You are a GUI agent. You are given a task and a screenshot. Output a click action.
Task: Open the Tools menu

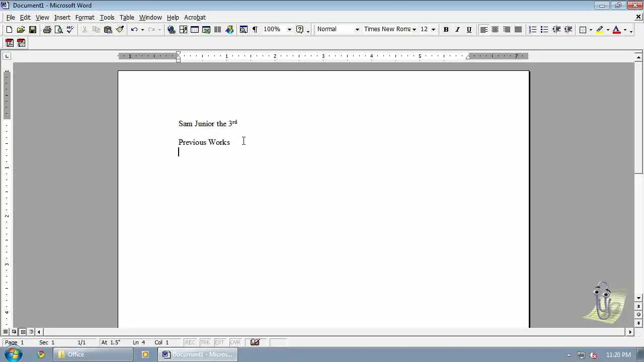(x=107, y=17)
